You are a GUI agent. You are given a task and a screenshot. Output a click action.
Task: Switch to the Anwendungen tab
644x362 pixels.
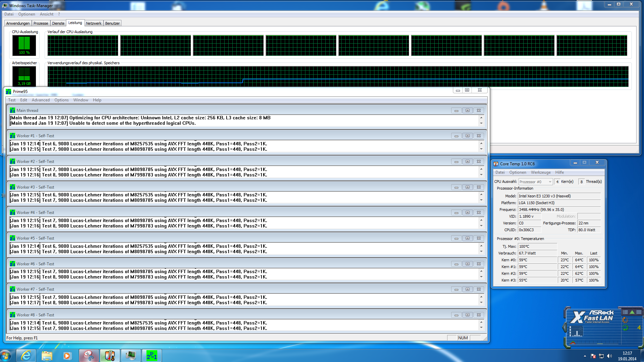[x=18, y=23]
